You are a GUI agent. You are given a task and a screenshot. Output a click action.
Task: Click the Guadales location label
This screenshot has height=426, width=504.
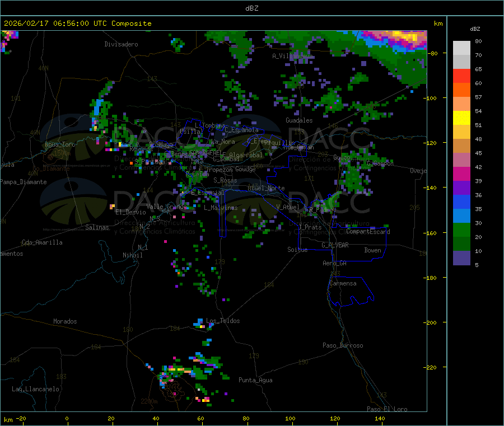[299, 120]
